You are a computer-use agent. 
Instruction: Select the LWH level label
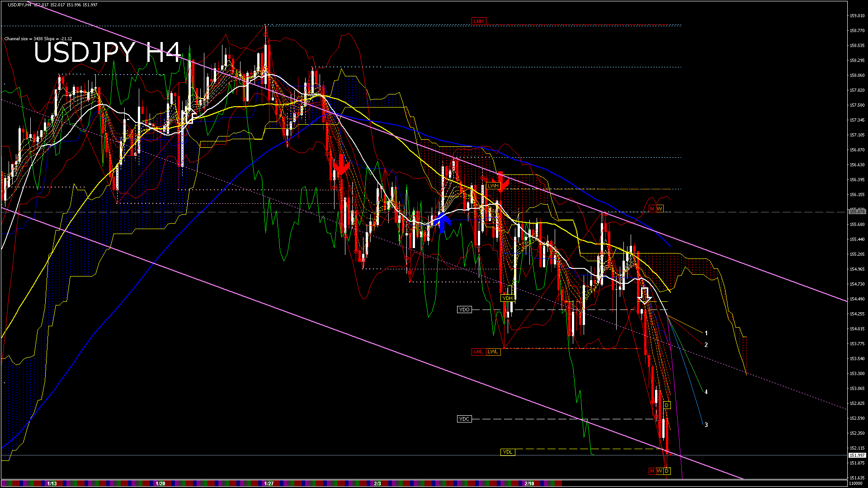tap(493, 186)
